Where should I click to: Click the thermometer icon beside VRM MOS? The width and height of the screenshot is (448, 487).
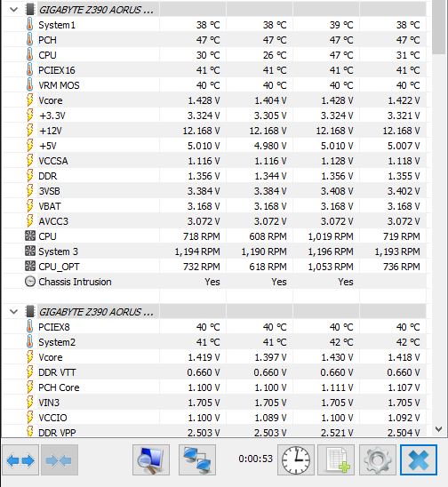pyautogui.click(x=30, y=85)
